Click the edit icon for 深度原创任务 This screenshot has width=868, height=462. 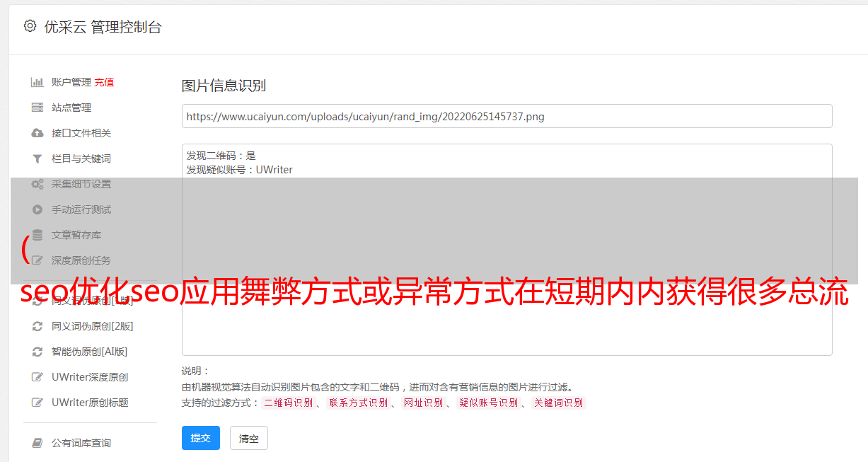coord(37,260)
